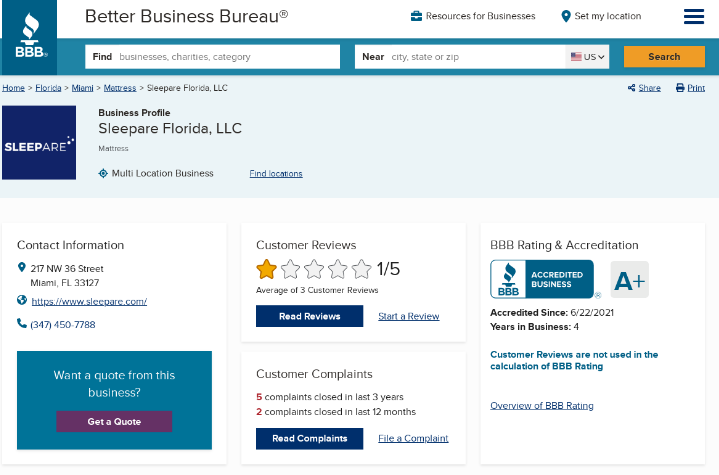Click the (347) 450-7788 phone number
The image size is (719, 475).
point(63,325)
